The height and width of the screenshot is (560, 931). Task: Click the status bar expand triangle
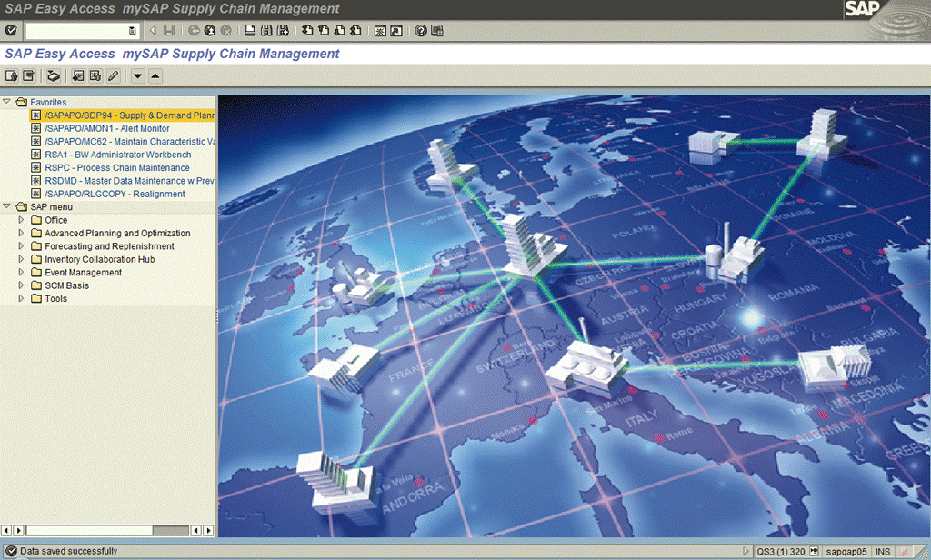coord(746,551)
